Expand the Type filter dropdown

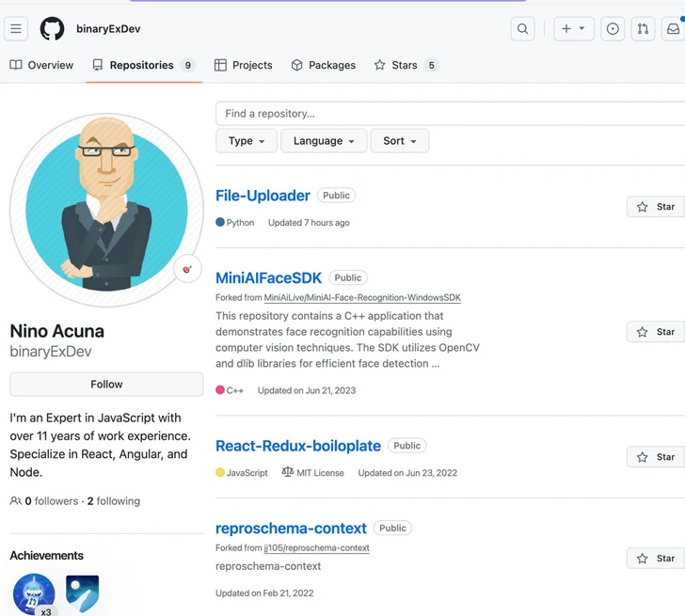pyautogui.click(x=247, y=141)
